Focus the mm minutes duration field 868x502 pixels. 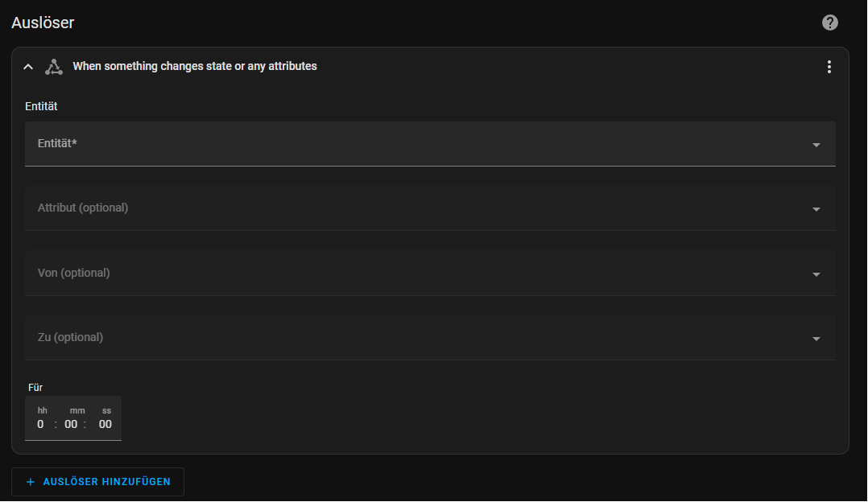click(72, 424)
